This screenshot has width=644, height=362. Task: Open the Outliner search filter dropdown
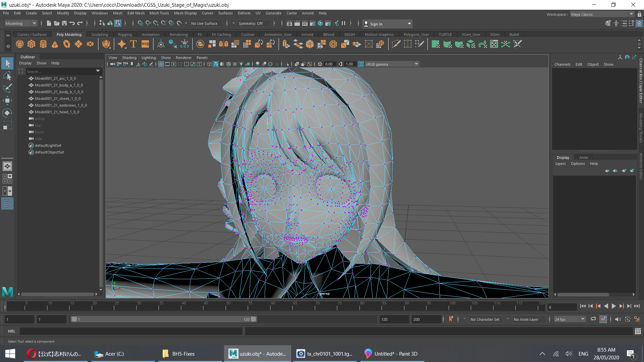(x=98, y=71)
